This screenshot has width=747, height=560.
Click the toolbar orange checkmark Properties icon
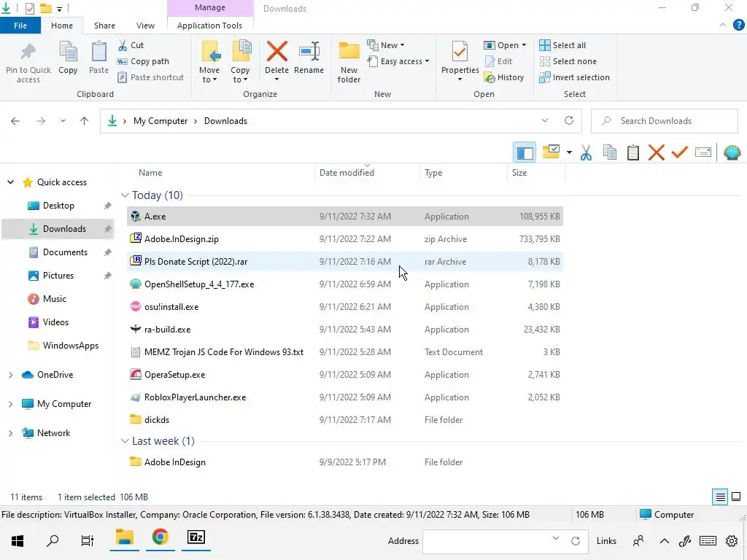tap(680, 153)
